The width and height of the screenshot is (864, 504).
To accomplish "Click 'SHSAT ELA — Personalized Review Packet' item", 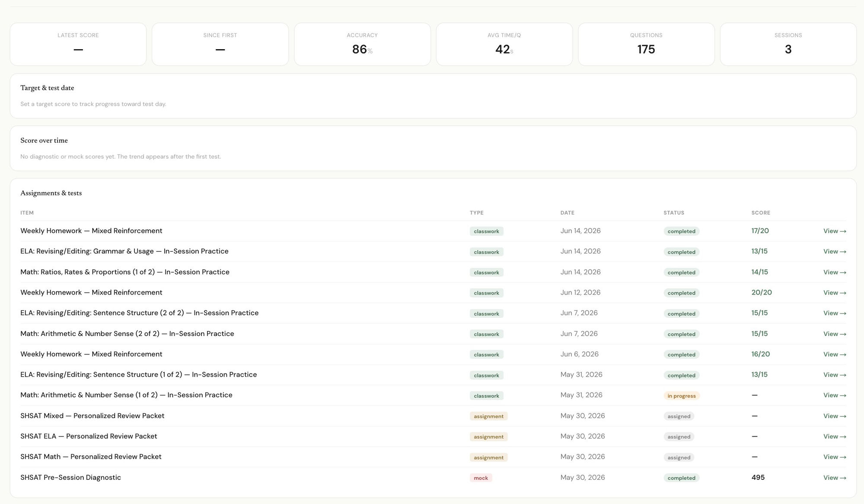I will tap(89, 437).
